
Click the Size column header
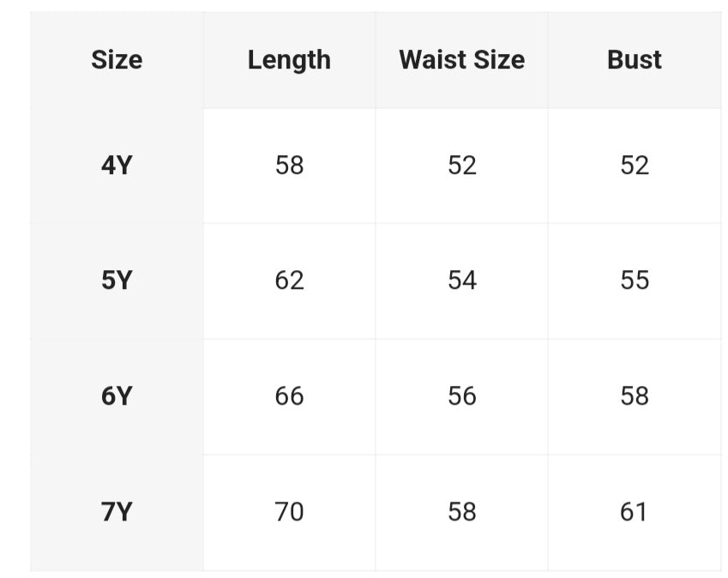tap(117, 60)
